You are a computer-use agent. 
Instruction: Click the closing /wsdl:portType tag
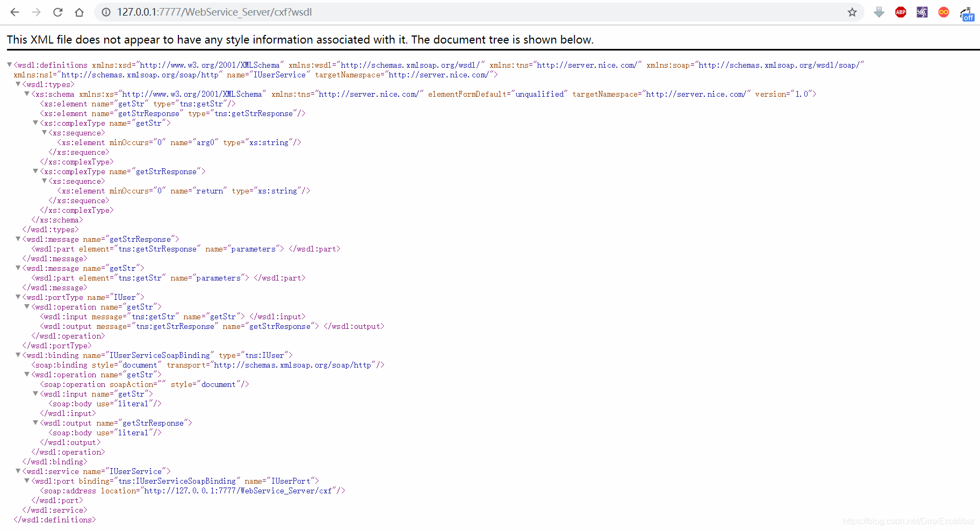point(57,346)
